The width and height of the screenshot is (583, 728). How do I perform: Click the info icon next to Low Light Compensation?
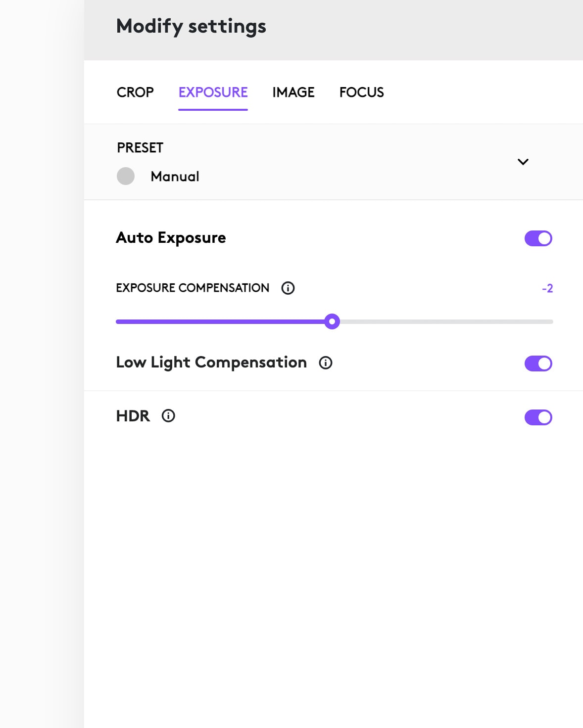coord(326,363)
